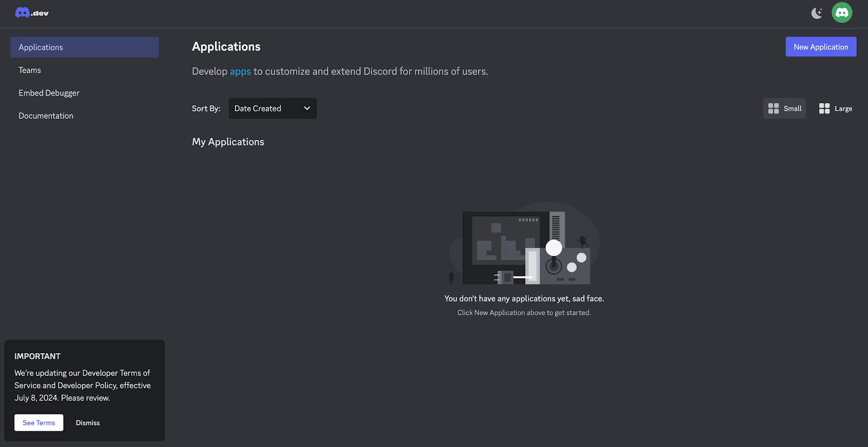Open the Applications sidebar item

(85, 47)
